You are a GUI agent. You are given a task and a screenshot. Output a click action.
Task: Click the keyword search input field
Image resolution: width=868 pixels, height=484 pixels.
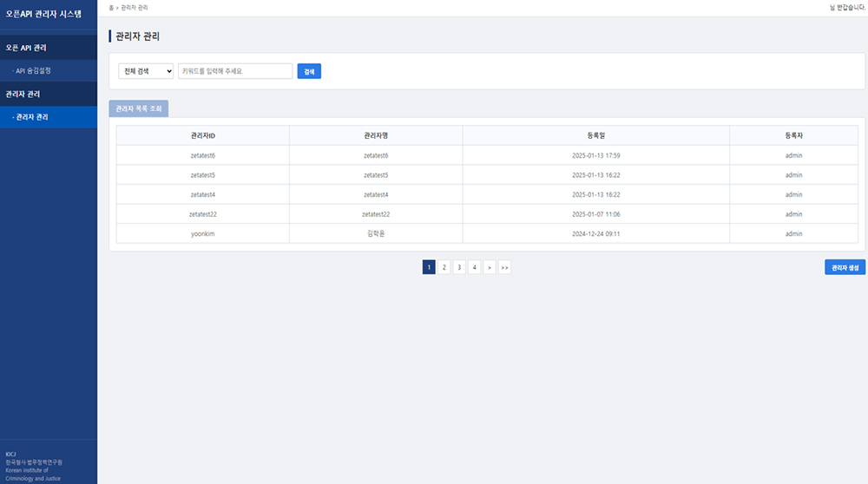235,71
